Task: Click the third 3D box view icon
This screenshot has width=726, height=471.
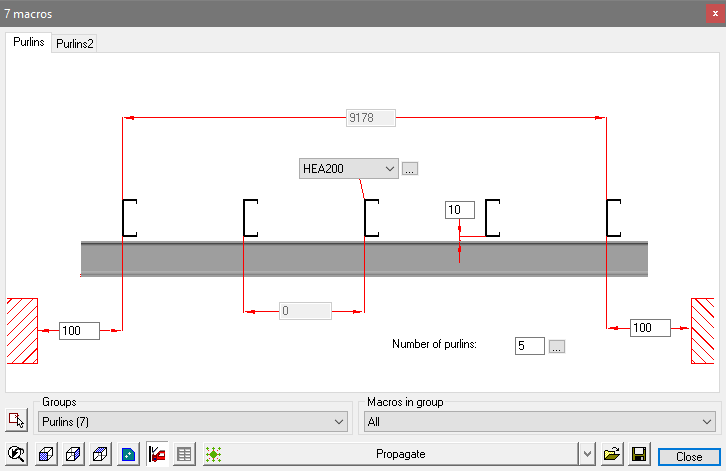Action: (x=100, y=454)
